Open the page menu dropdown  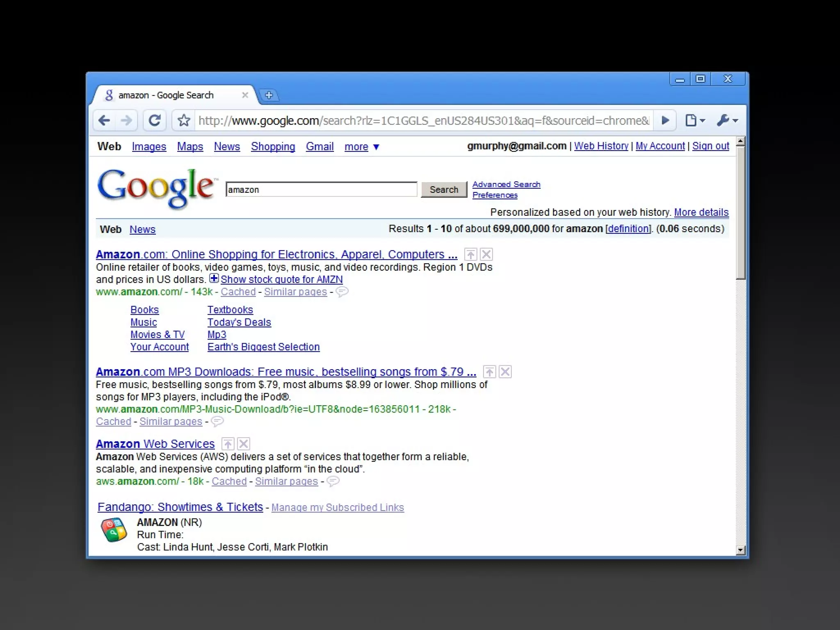[x=695, y=120]
